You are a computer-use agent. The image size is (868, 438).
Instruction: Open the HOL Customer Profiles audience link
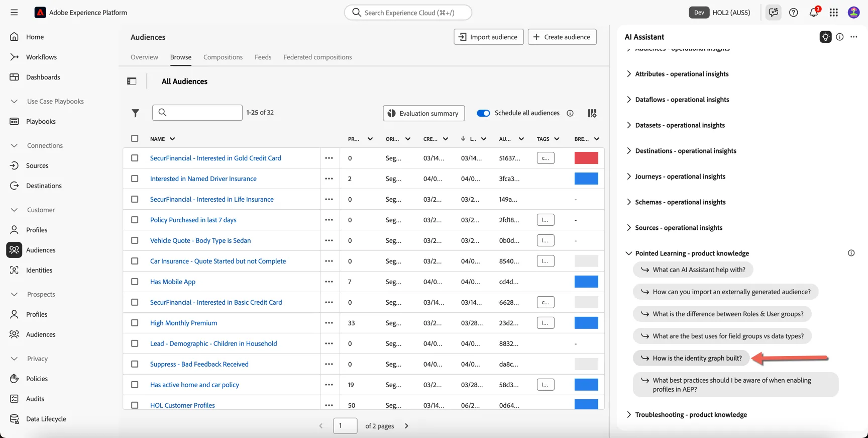(182, 405)
